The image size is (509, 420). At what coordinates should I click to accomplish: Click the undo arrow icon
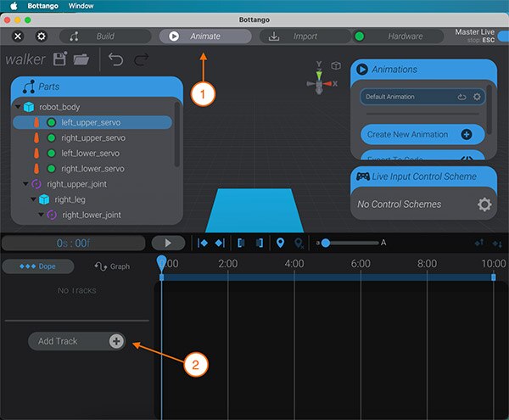116,59
